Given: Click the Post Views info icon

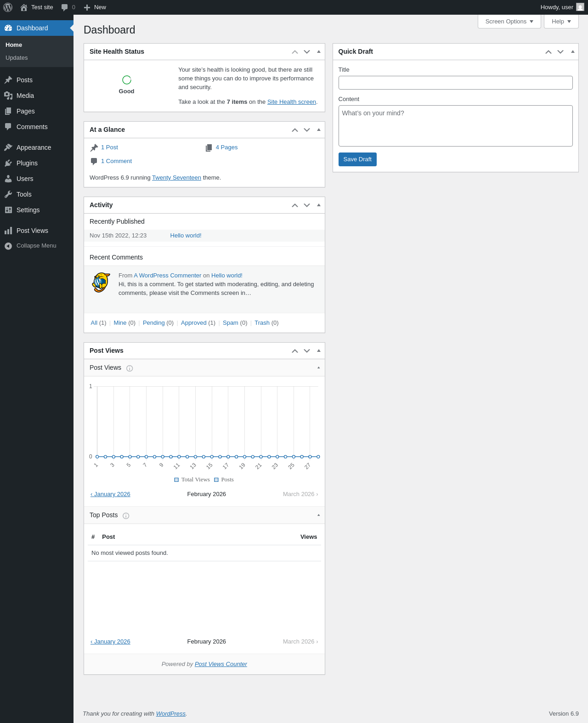Looking at the screenshot, I should click(130, 368).
